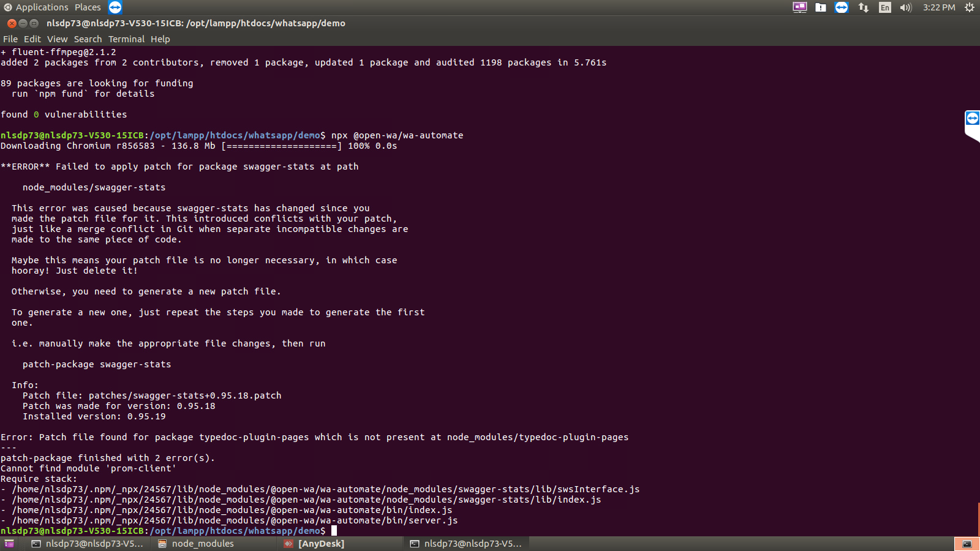Open the File menu

10,39
